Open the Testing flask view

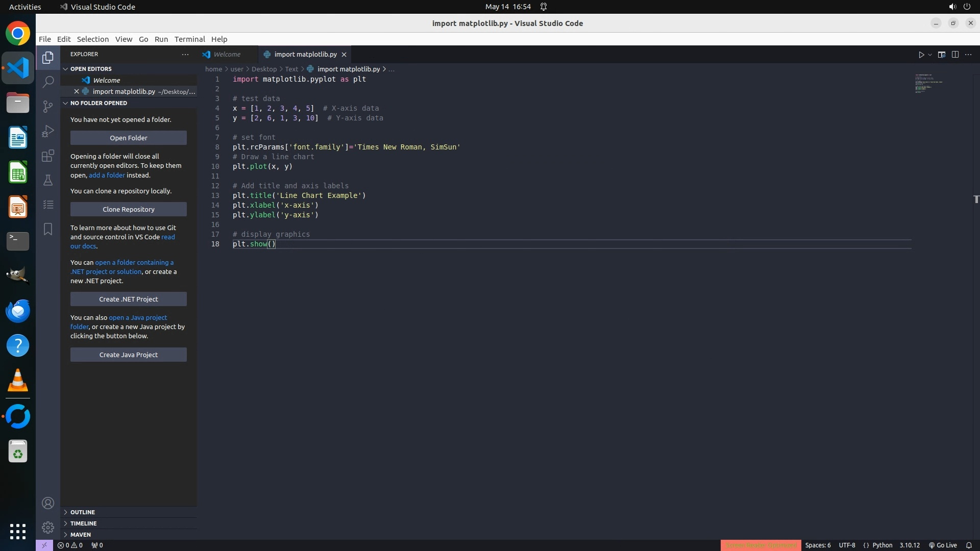pos(48,180)
